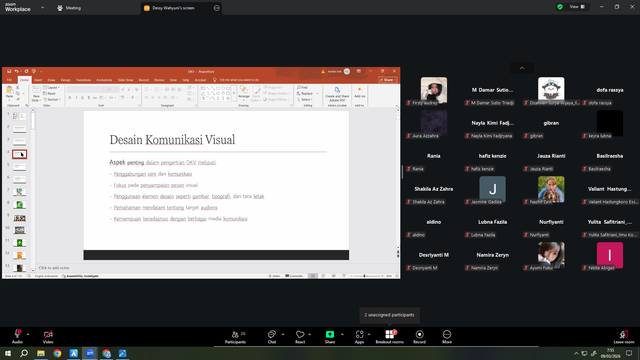The width and height of the screenshot is (640, 360).
Task: Expand share options arrow beside Share
Action: click(342, 334)
